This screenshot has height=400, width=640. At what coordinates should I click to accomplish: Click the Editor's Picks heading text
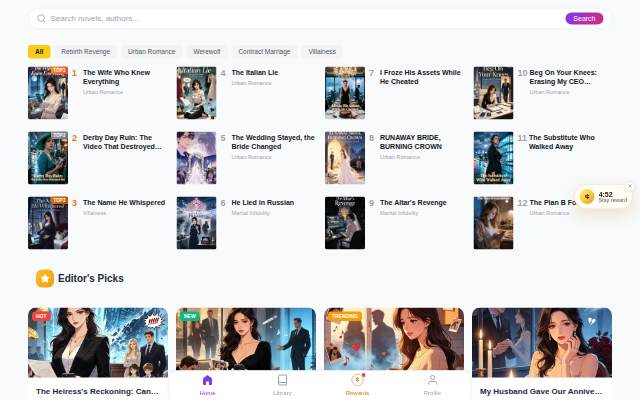[x=91, y=278]
